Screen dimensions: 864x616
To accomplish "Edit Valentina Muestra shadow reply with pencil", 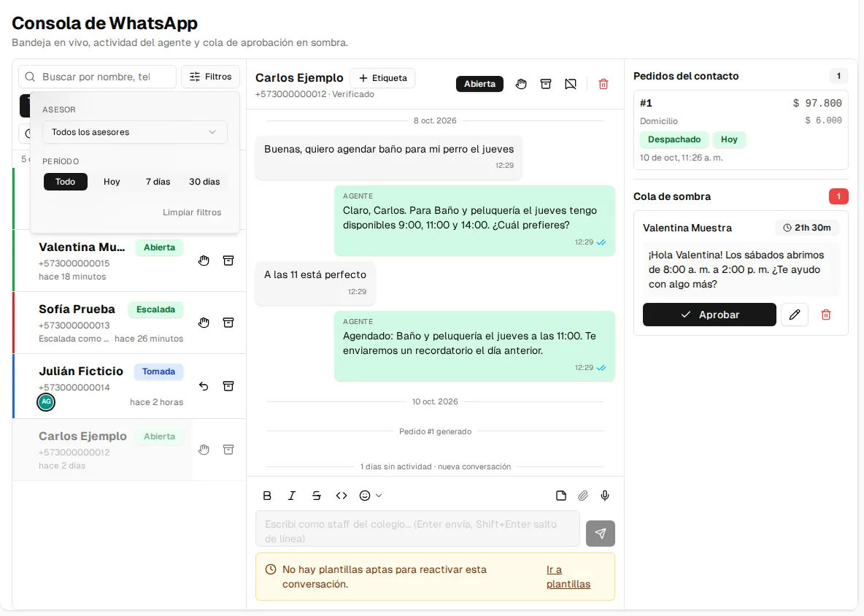I will pyautogui.click(x=795, y=315).
